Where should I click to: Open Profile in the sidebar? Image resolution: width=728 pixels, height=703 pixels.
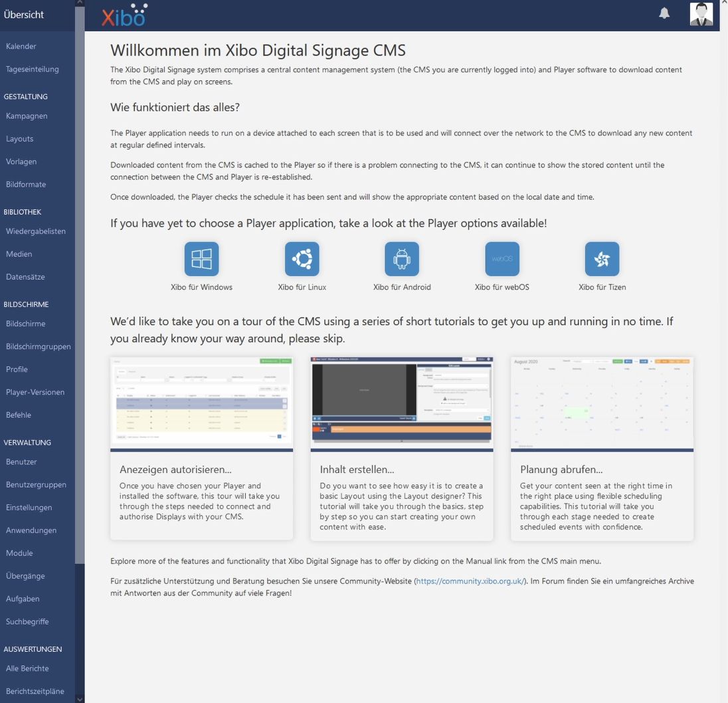(17, 369)
